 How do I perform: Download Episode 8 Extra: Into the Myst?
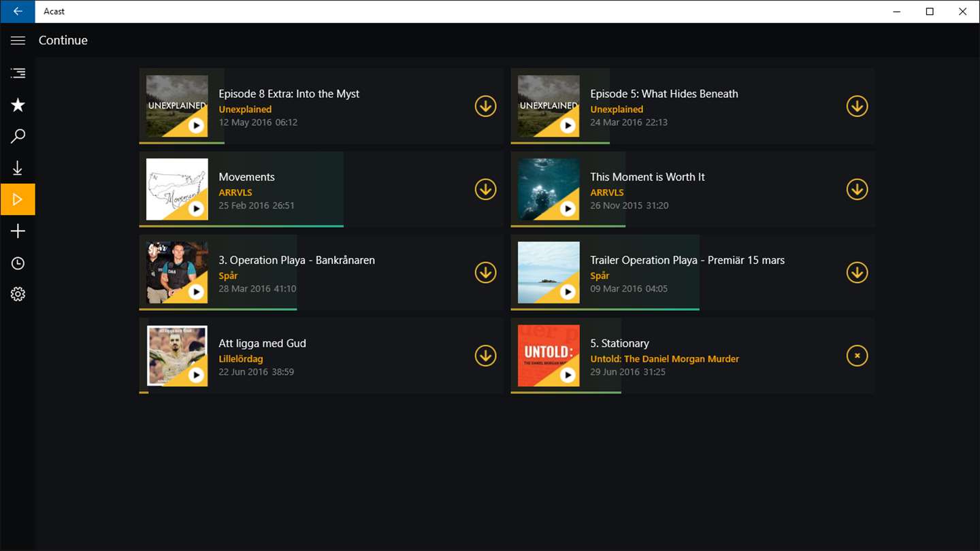click(485, 106)
